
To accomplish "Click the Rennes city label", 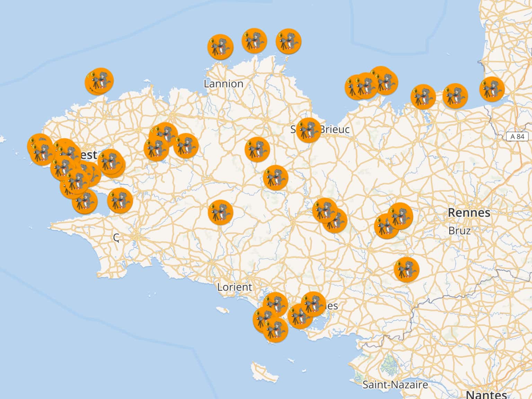I will 469,213.
